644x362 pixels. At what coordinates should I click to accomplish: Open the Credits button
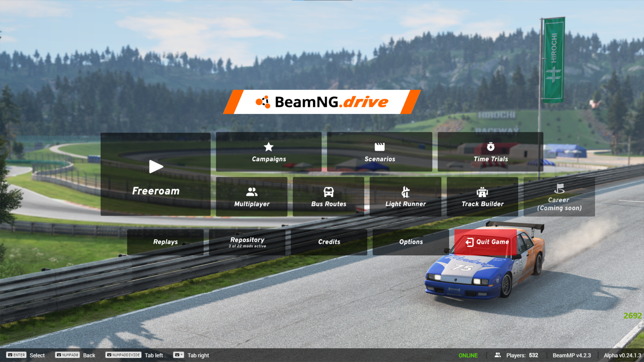(329, 242)
